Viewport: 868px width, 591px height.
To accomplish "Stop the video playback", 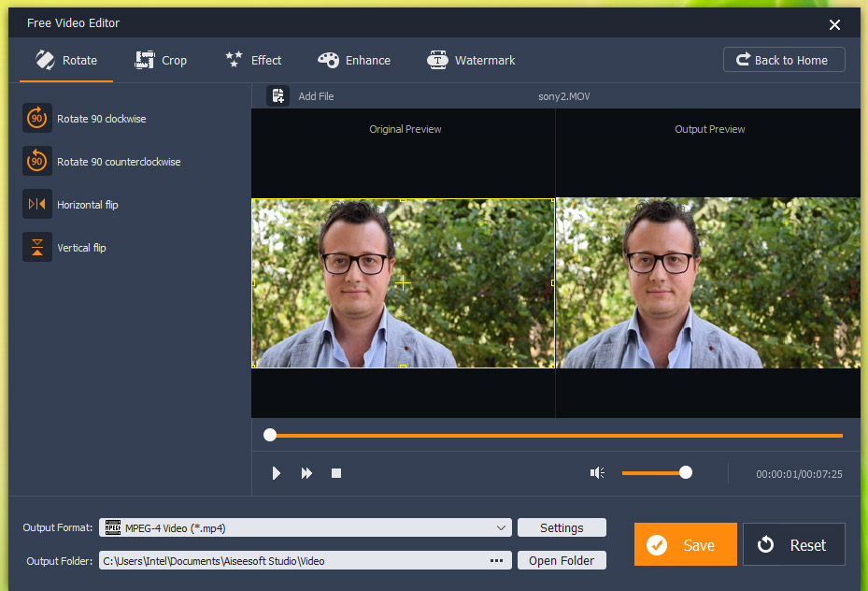I will [336, 473].
